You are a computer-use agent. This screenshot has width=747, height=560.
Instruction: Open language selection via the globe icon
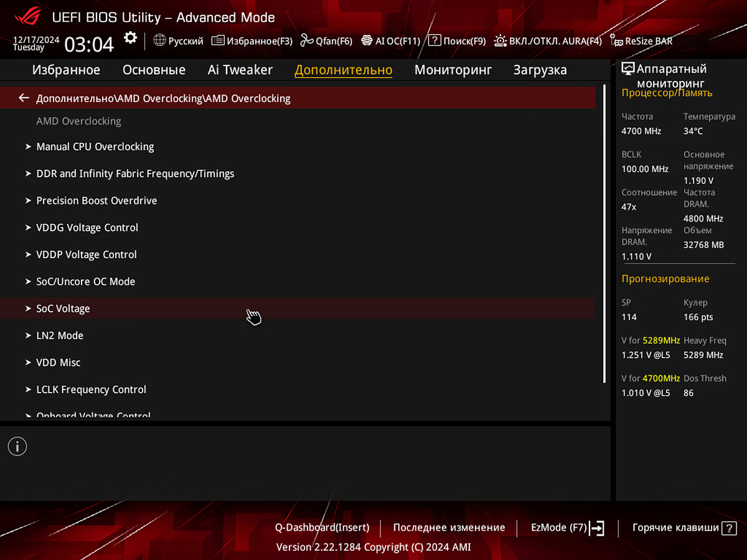tap(159, 40)
